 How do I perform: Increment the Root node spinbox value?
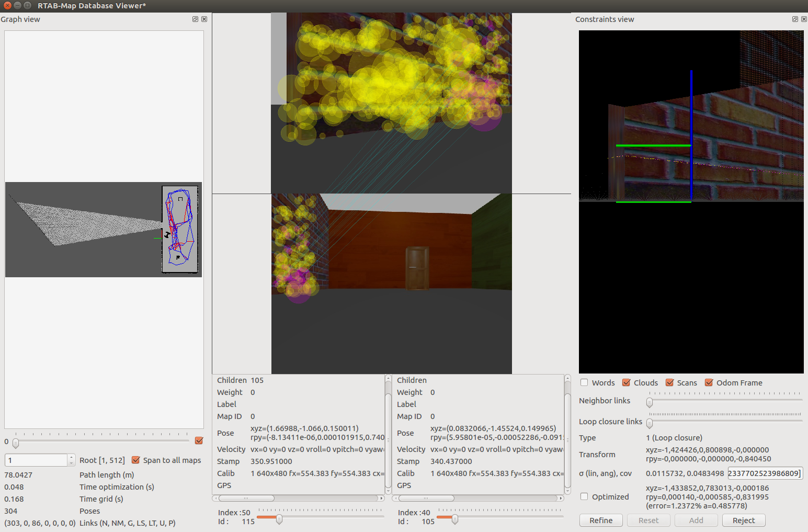(72, 457)
